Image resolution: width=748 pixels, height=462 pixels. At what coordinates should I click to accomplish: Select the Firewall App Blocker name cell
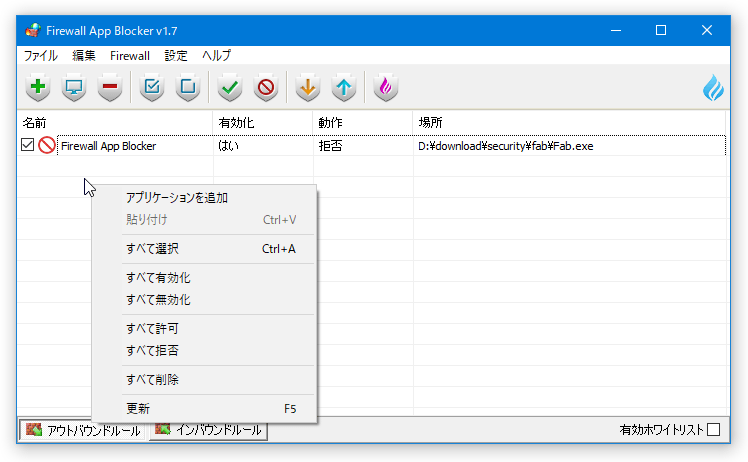(x=108, y=146)
